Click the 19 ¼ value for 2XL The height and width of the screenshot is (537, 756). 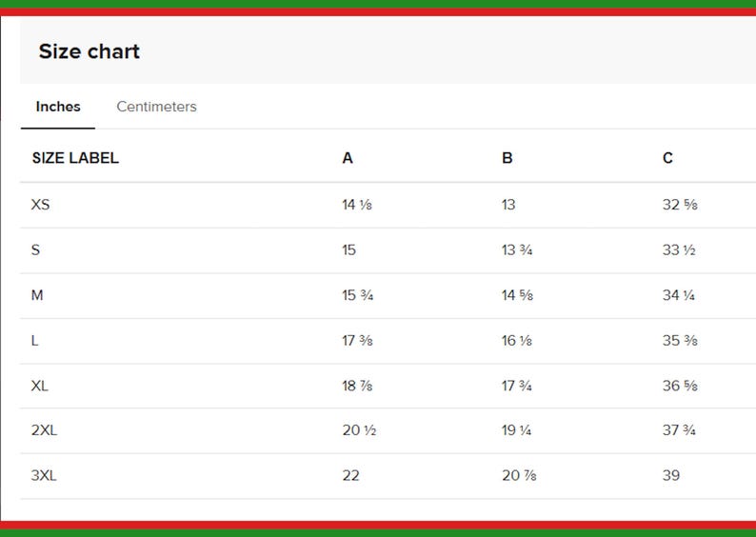(x=516, y=430)
